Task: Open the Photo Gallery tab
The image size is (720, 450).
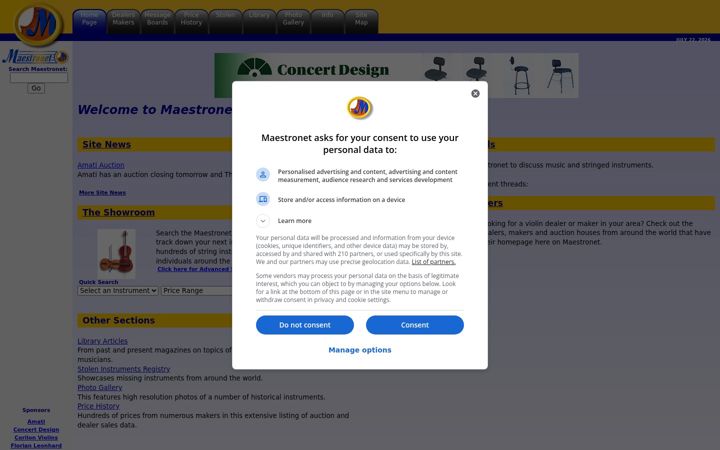Action: click(x=293, y=21)
